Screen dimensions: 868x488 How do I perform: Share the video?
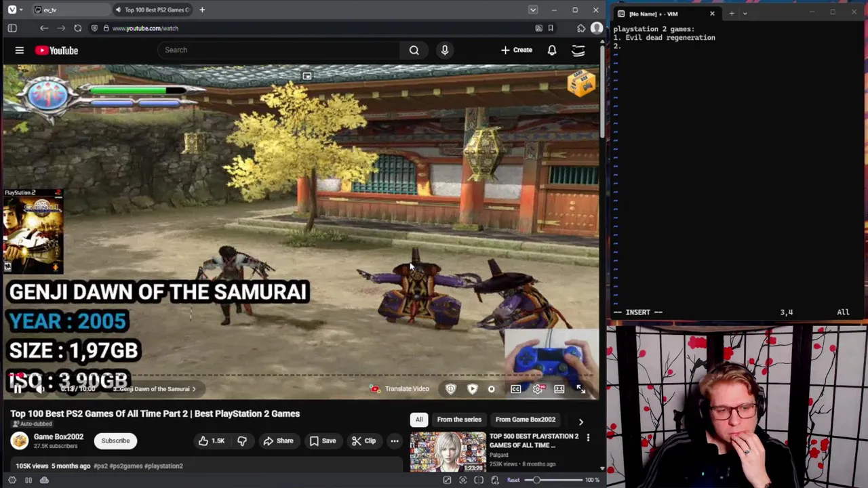click(x=278, y=441)
